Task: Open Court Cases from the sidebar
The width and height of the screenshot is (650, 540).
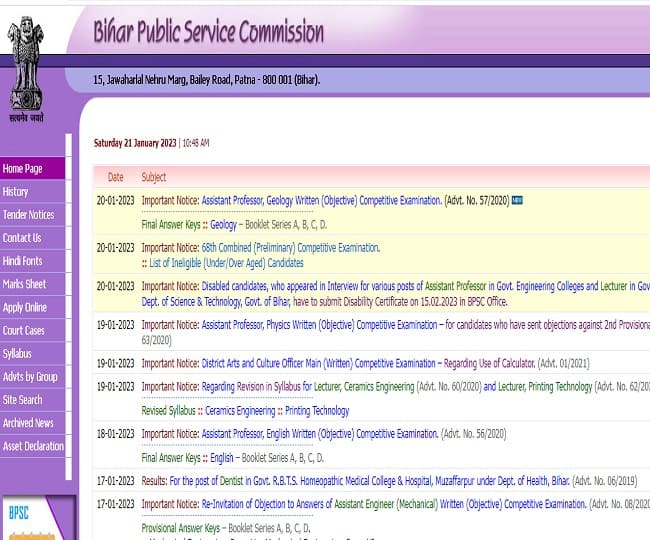Action: click(24, 331)
